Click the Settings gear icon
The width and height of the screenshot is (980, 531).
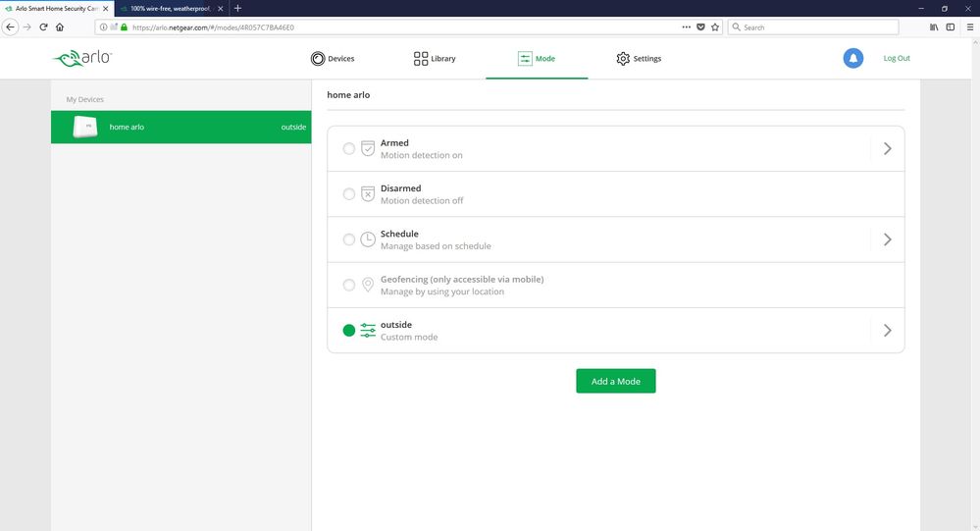623,59
